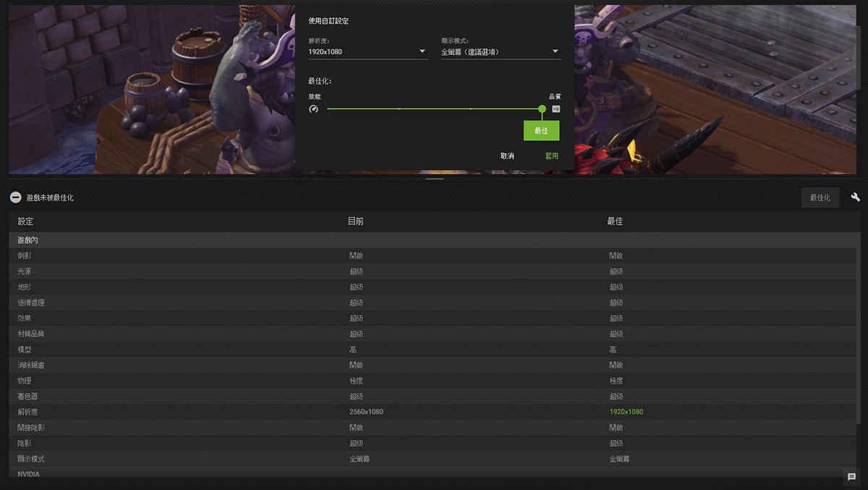868x490 pixels.
Task: Apply settings with the 套用 button
Action: point(551,156)
